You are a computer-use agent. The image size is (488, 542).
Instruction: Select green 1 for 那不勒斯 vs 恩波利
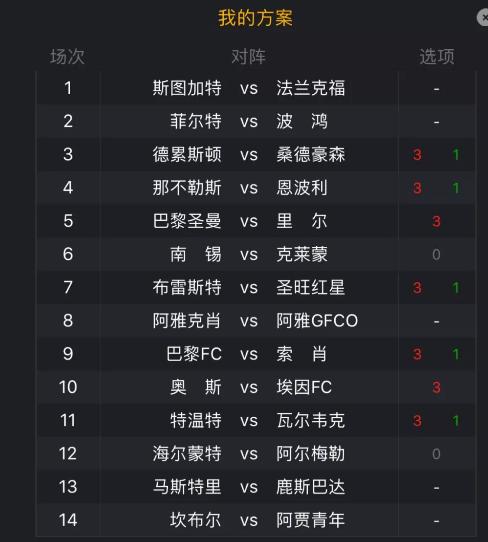(x=456, y=188)
